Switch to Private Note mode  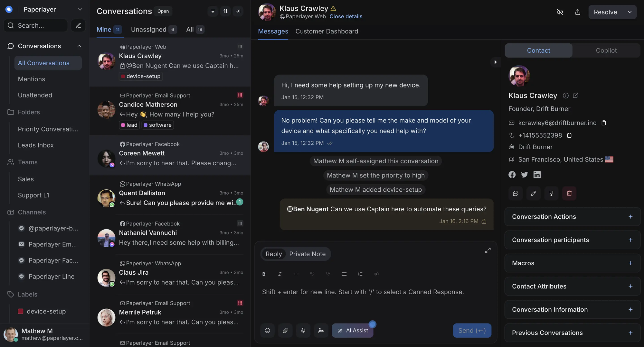point(307,254)
